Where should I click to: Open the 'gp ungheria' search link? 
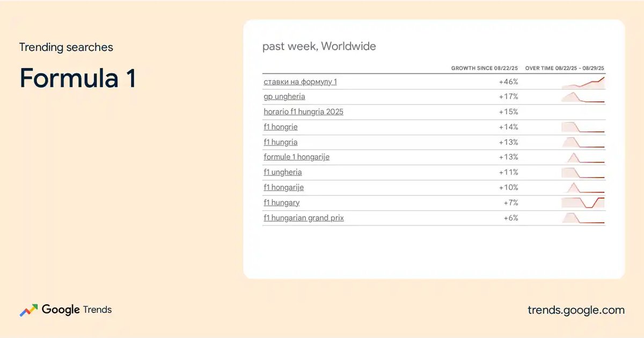coord(284,97)
